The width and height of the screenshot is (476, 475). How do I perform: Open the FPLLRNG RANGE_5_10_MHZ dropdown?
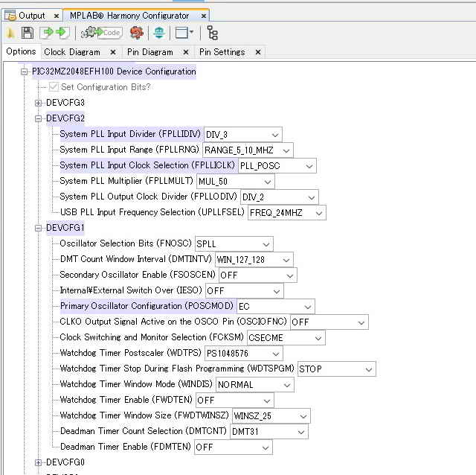point(248,150)
